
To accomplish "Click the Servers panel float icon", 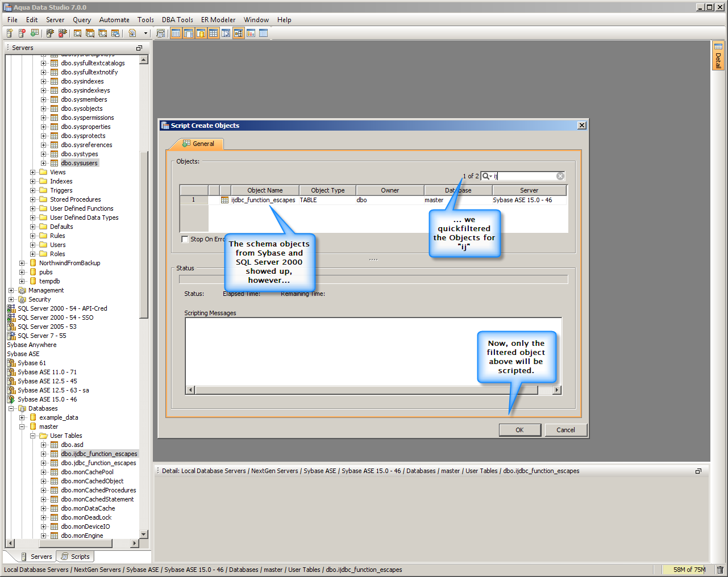I will (x=139, y=48).
